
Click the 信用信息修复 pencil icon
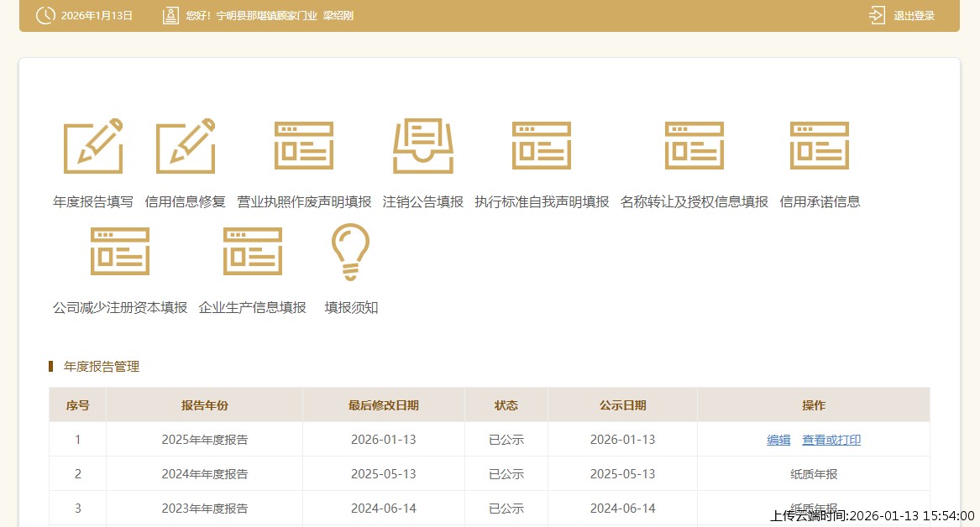tap(186, 146)
